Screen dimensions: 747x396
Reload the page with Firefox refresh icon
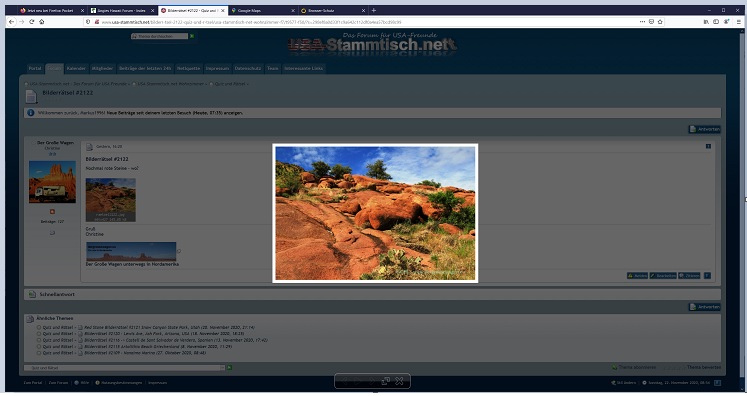31,22
